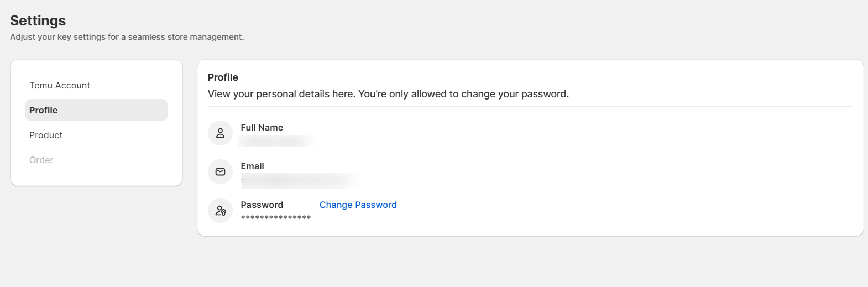Screen dimensions: 868x287
Task: Click the user-lock icon beside Password
Action: coord(220,211)
